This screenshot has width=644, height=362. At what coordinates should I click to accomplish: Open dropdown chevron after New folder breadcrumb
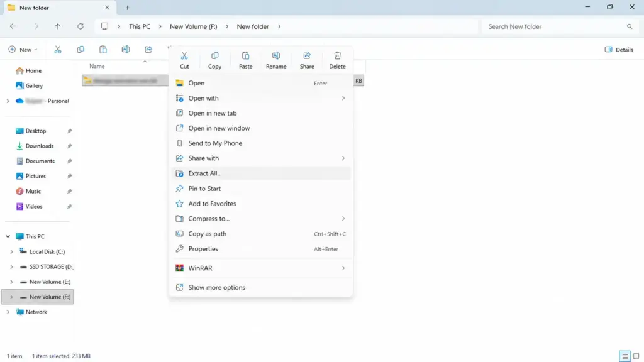[279, 26]
